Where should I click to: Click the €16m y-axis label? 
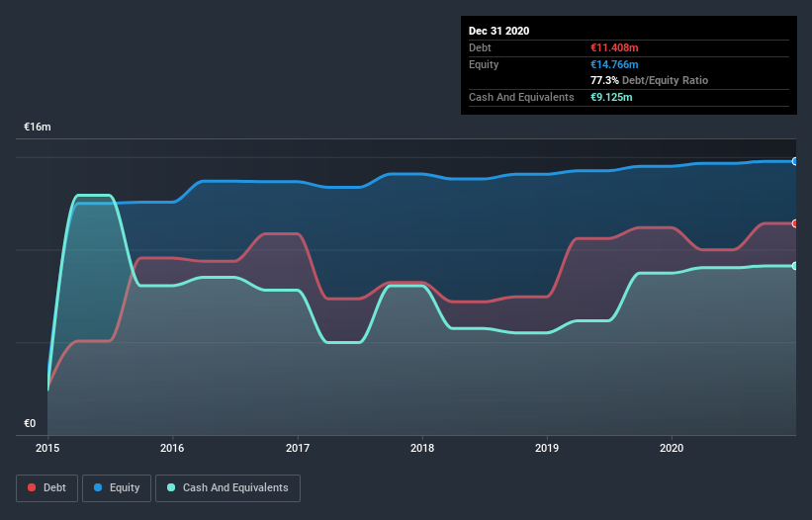click(x=38, y=128)
